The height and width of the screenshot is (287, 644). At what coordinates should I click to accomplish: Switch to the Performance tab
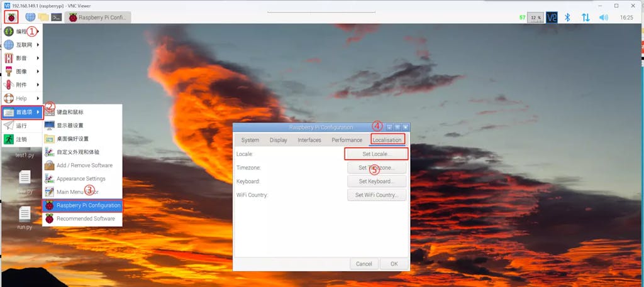(x=347, y=140)
